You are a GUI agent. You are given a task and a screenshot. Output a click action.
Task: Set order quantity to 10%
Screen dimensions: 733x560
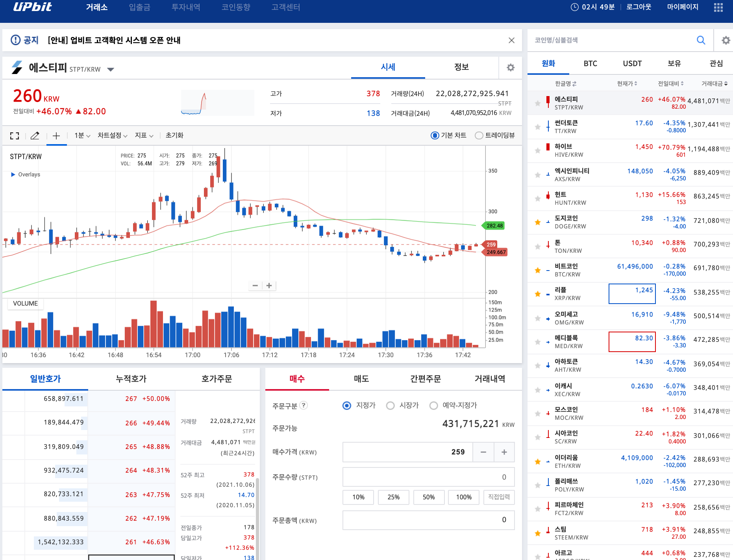pyautogui.click(x=358, y=497)
